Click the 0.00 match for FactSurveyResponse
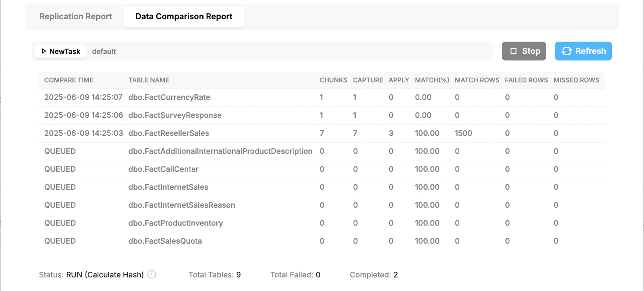 423,115
